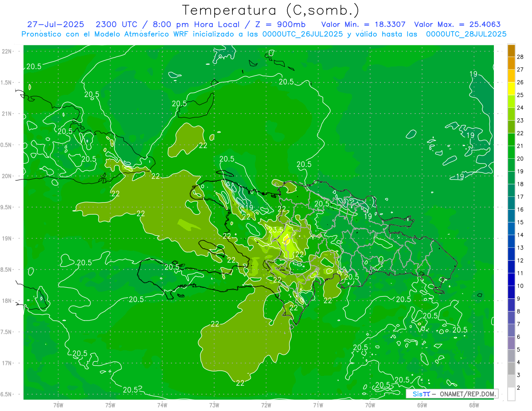Click the '0000UTC_28JUL2025' valid-until text

466,34
